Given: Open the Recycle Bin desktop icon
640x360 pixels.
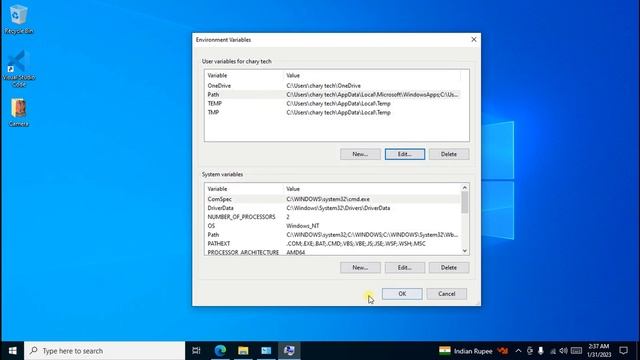Looking at the screenshot, I should coord(18,19).
